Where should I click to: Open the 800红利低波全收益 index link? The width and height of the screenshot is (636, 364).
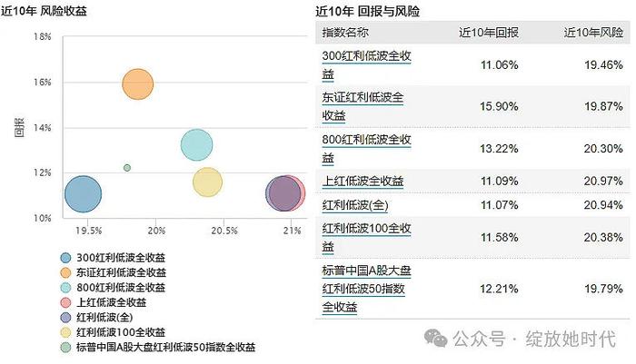click(367, 148)
